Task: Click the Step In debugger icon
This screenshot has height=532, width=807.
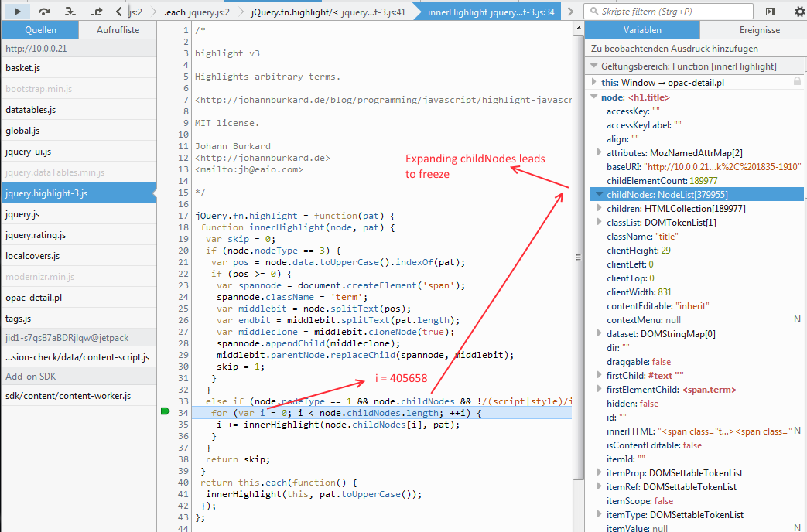Action: pyautogui.click(x=70, y=12)
